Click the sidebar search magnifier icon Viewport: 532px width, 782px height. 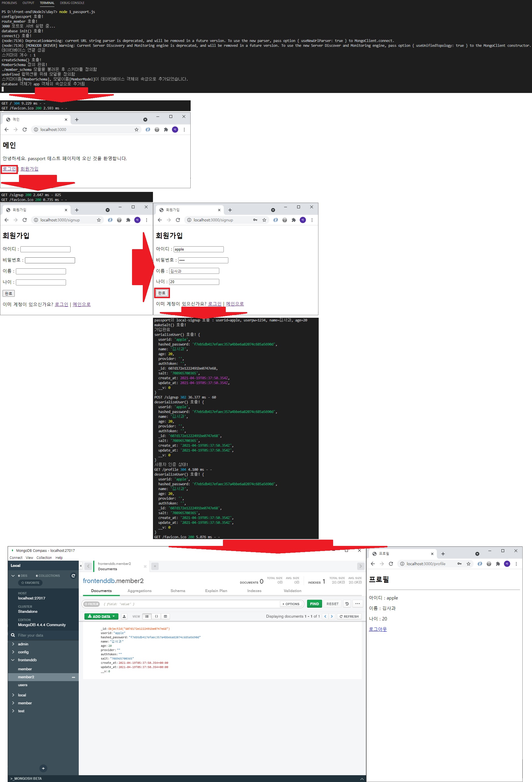[x=13, y=635]
